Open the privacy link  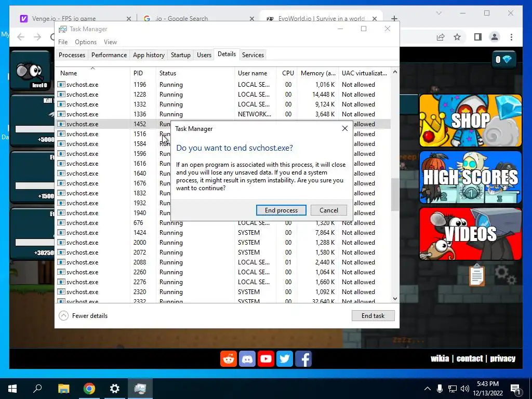(x=502, y=358)
